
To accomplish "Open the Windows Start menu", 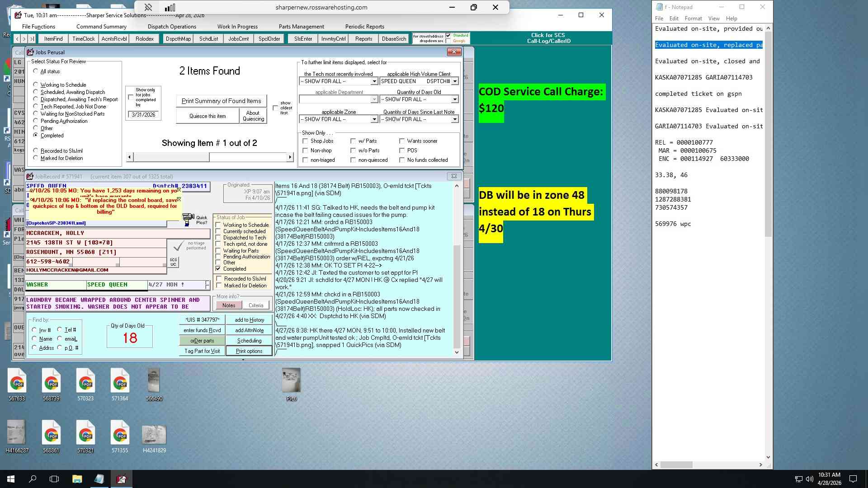I will pos(11,479).
